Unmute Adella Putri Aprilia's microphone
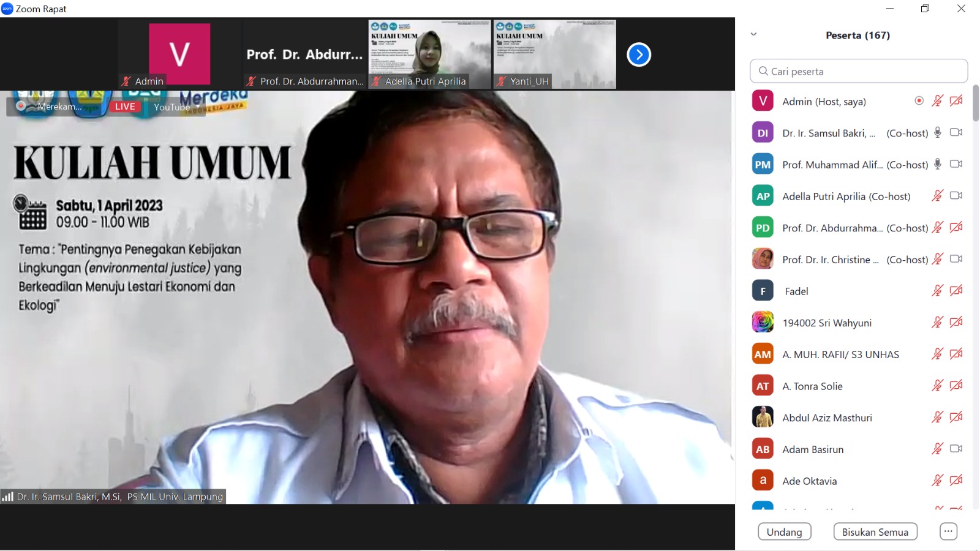This screenshot has width=980, height=551. (937, 196)
